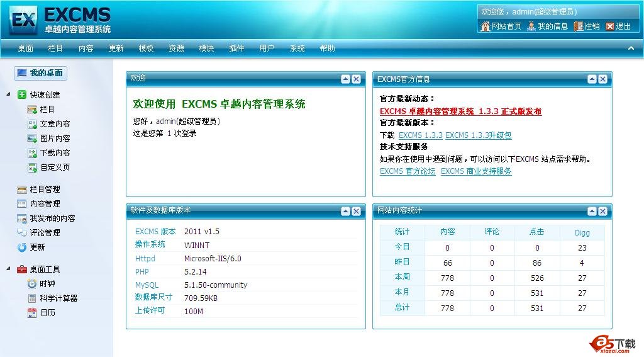The width and height of the screenshot is (644, 357).
Task: Download the EXCMS 1.3.3 link
Action: pos(421,135)
